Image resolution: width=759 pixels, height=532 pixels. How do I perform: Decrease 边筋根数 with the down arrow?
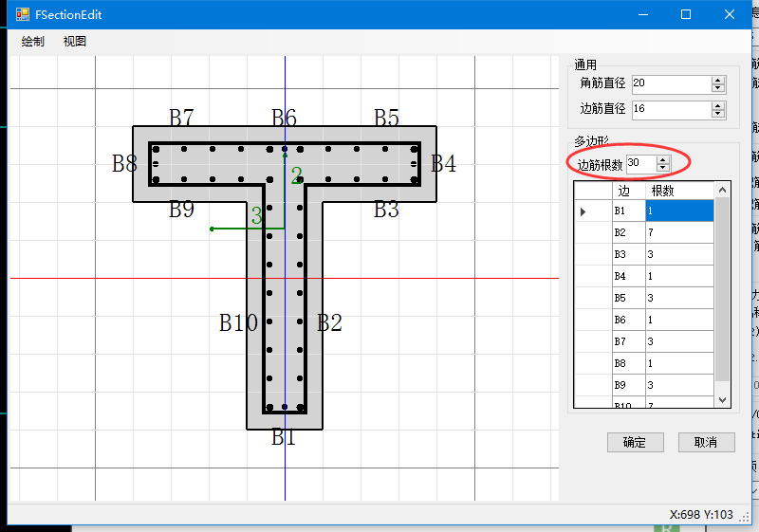point(662,169)
